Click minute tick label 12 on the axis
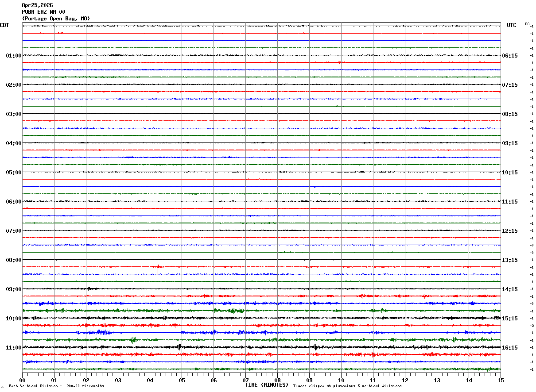The width and height of the screenshot is (536, 392). pos(405,380)
